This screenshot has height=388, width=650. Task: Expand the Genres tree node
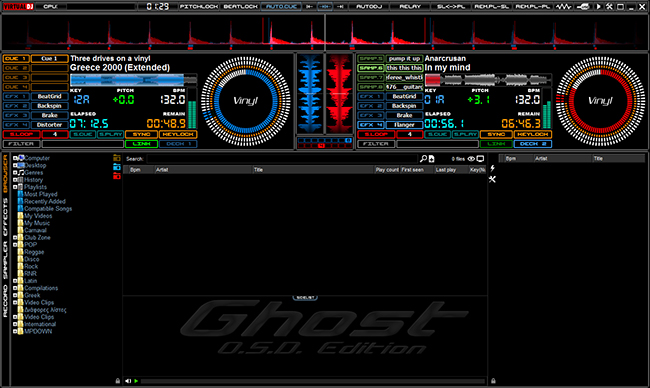[x=15, y=172]
